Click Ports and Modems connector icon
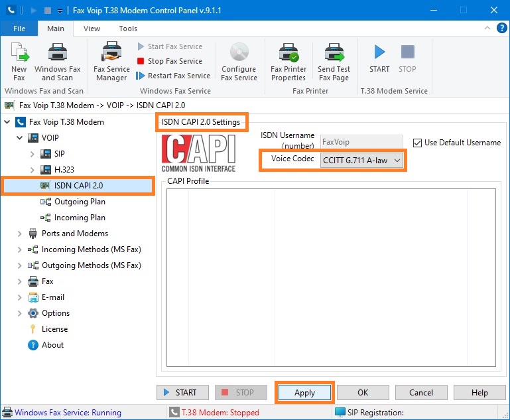Viewport: 510px width, 420px height. point(33,234)
